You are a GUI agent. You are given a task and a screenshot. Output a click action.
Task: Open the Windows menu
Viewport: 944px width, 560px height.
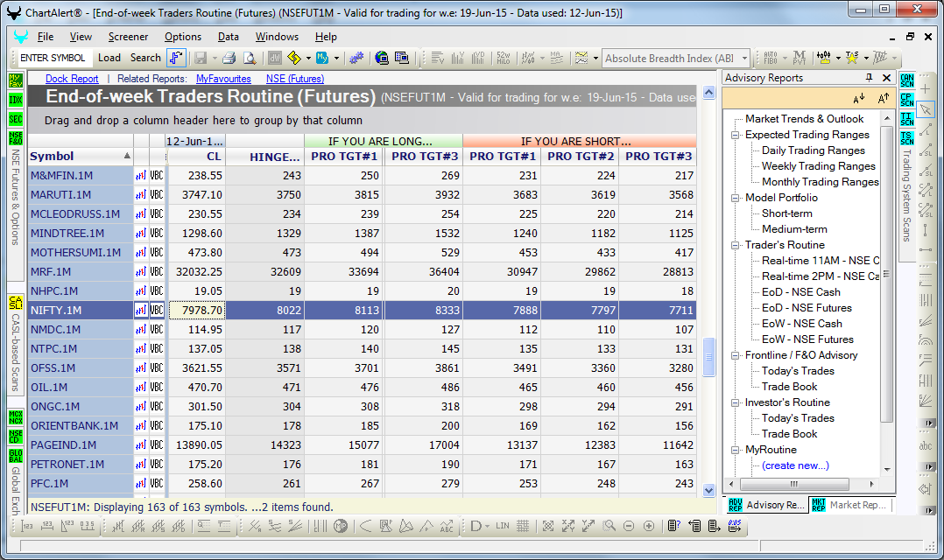pyautogui.click(x=277, y=37)
